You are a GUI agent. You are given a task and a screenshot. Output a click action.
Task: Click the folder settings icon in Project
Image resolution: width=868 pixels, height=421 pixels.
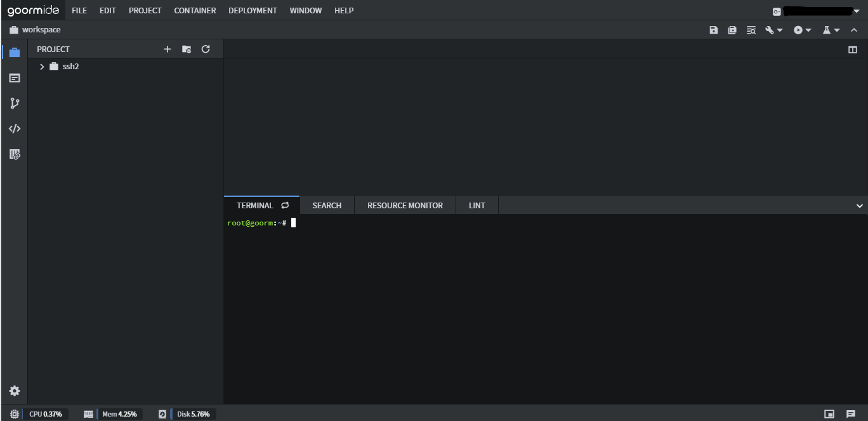187,49
